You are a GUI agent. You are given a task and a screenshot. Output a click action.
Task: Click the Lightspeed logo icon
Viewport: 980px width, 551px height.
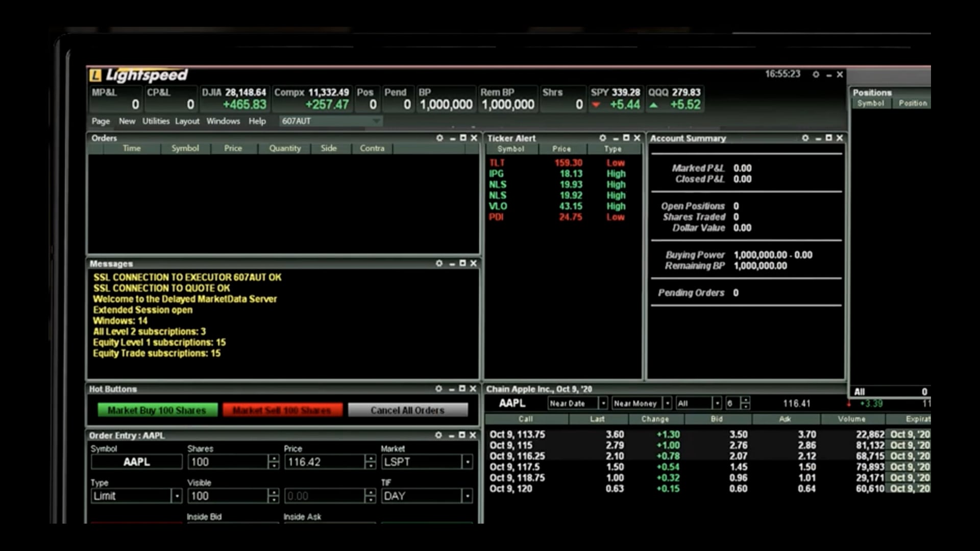(x=95, y=76)
